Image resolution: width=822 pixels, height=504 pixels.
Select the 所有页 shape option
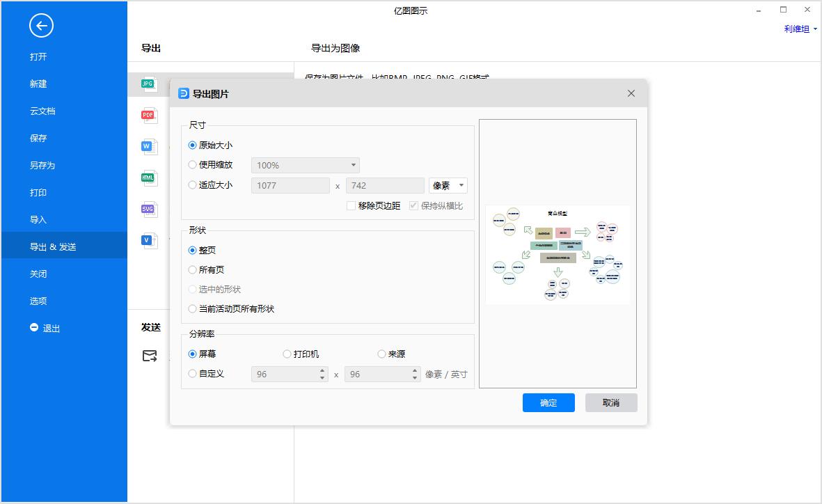click(x=192, y=269)
